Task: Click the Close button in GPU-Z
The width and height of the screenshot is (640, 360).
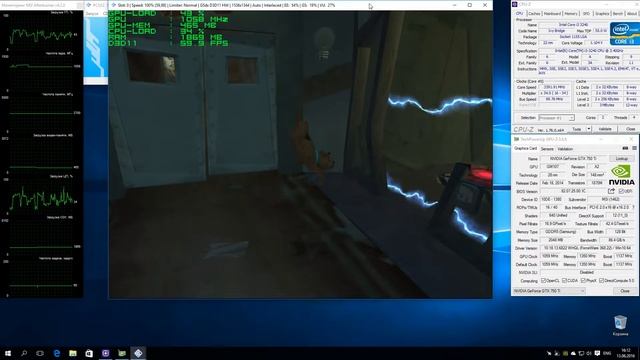Action: pos(625,291)
